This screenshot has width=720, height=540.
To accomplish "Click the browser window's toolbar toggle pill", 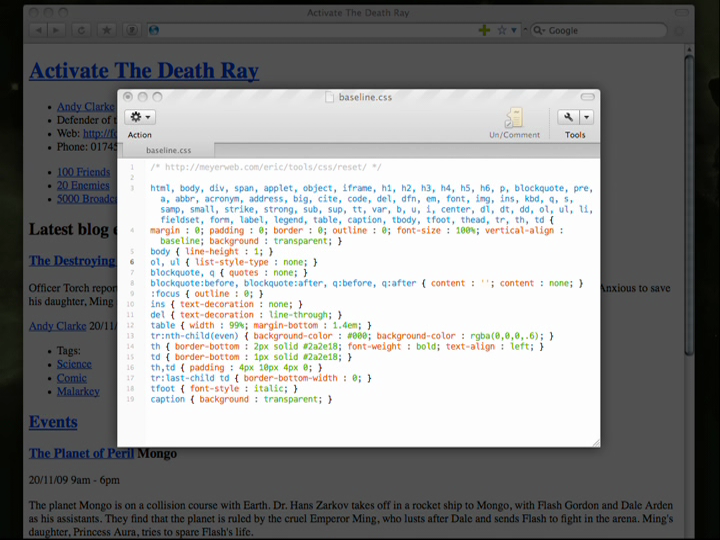I will click(x=681, y=12).
